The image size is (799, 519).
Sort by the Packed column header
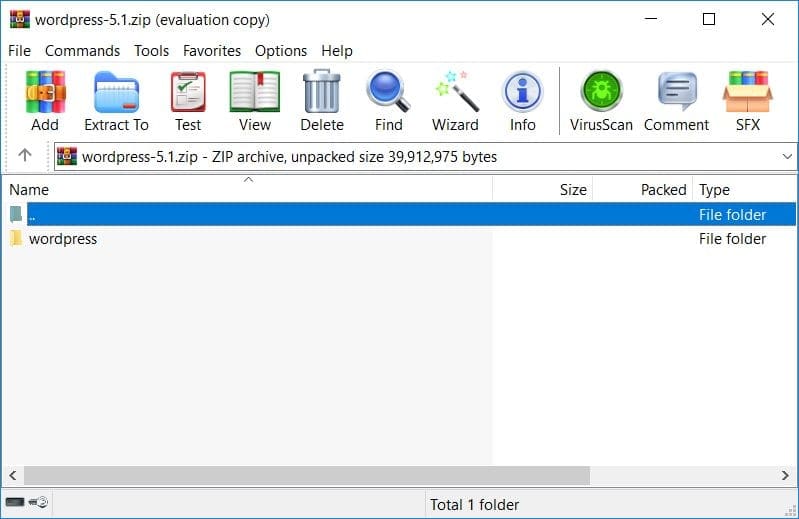(x=642, y=189)
